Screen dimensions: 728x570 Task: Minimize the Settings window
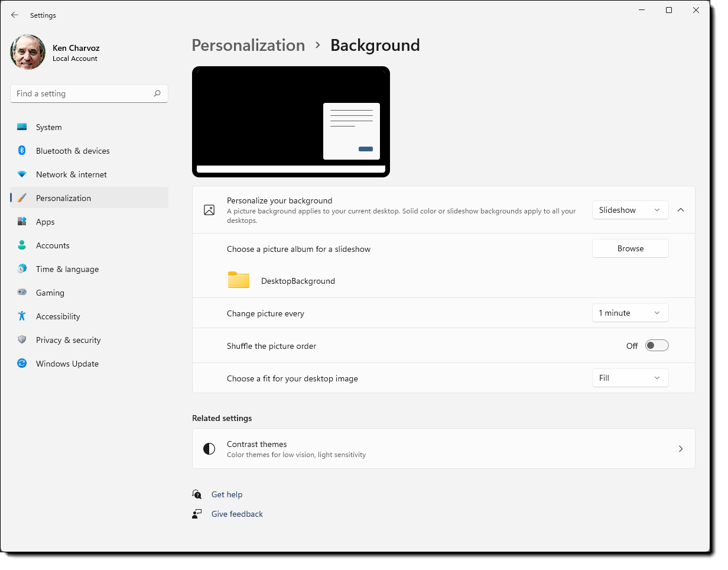pos(642,10)
